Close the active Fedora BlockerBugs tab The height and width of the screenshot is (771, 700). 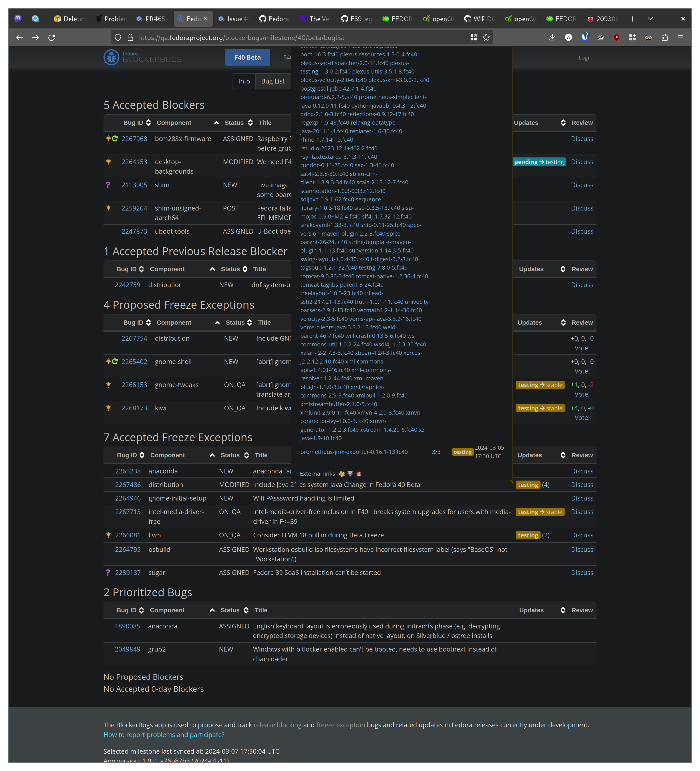(x=206, y=18)
